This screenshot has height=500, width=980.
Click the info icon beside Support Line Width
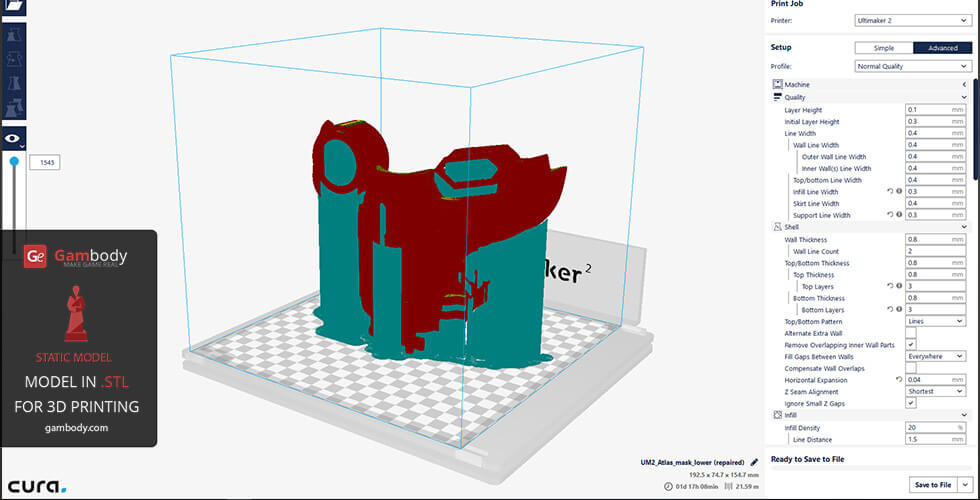[x=898, y=215]
